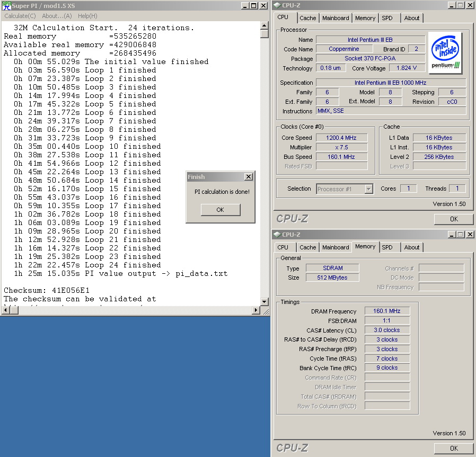Click the memory Size value 512 MBytes
This screenshot has height=457, width=476.
pos(332,277)
